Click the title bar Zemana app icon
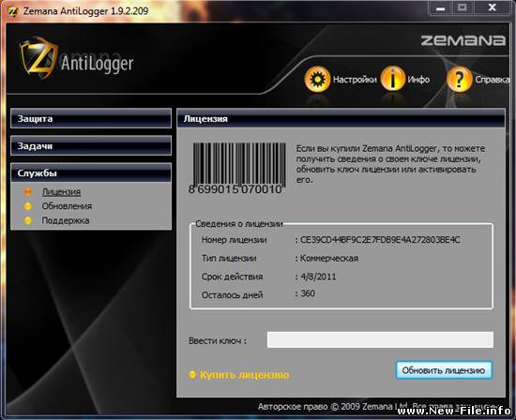This screenshot has width=516, height=420. (12, 11)
